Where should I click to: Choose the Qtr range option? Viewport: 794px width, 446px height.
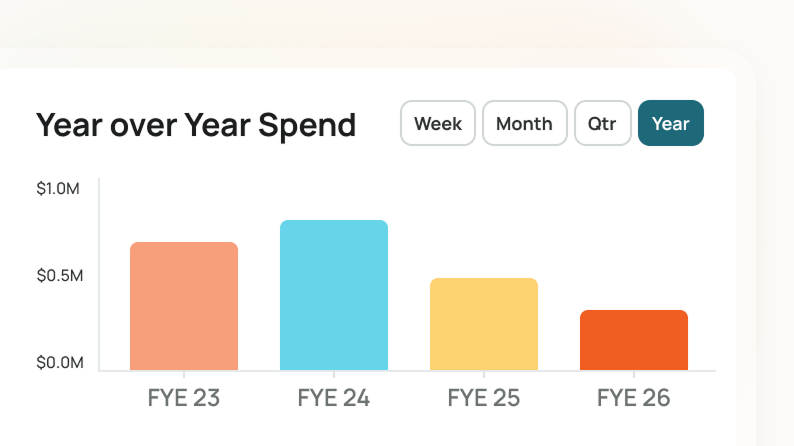point(602,124)
